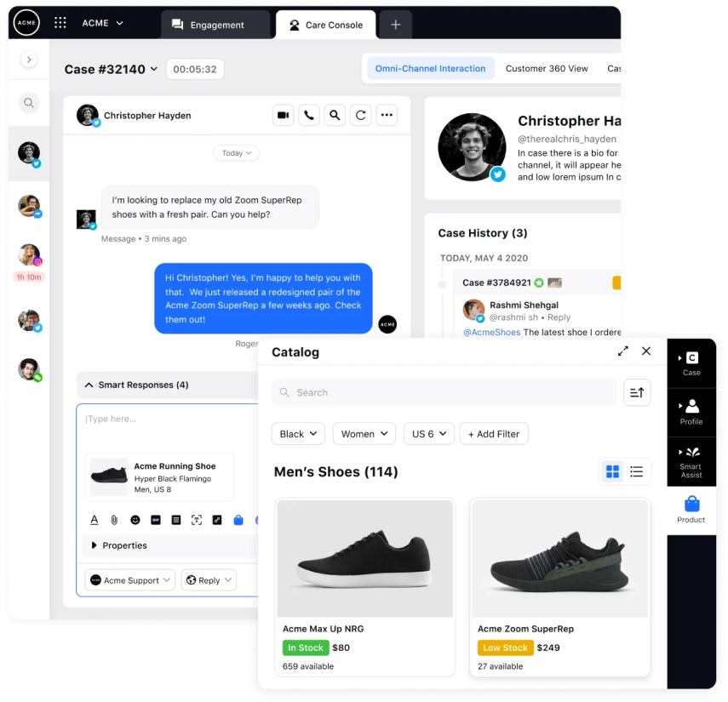Screen dimensions: 728x702
Task: Click the text formatting icon in composer
Action: click(95, 520)
